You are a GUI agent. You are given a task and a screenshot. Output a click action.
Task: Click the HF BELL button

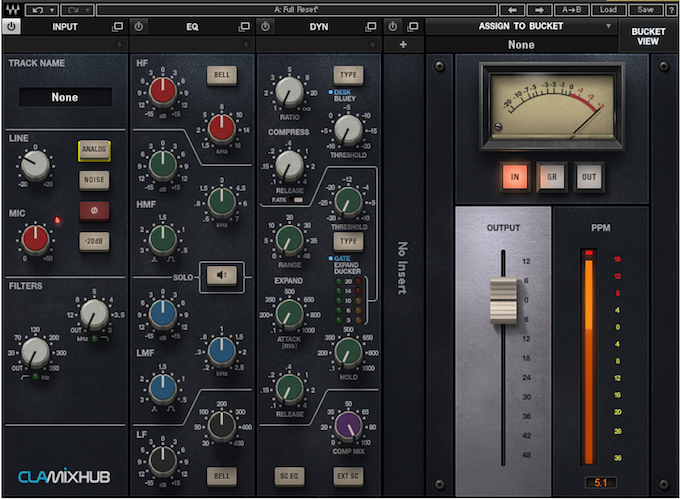coord(222,75)
